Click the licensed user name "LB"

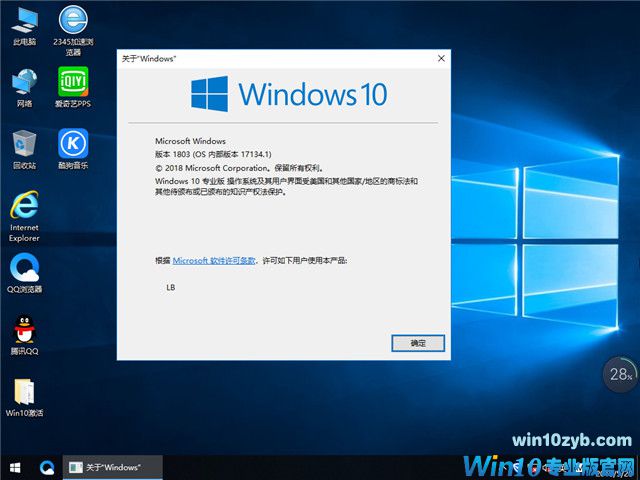point(171,287)
